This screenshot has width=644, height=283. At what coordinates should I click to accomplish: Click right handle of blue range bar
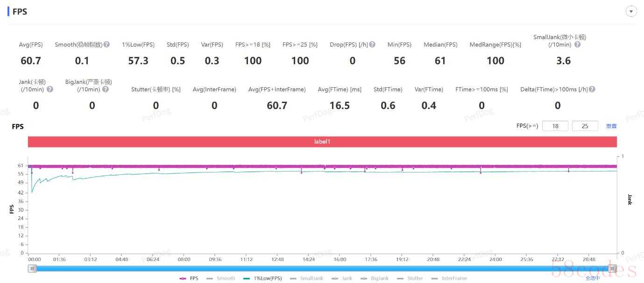(612, 269)
